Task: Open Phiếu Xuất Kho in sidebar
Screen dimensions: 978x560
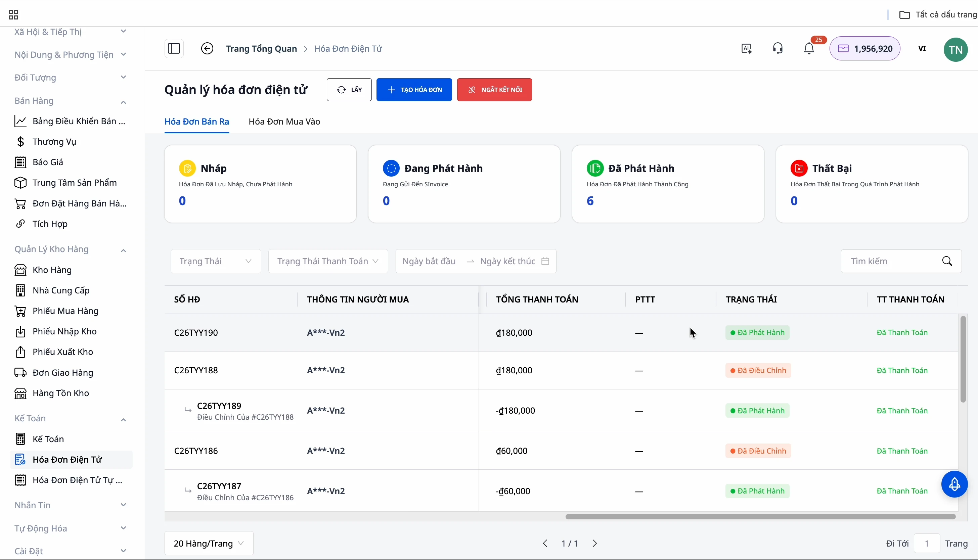Action: [63, 352]
